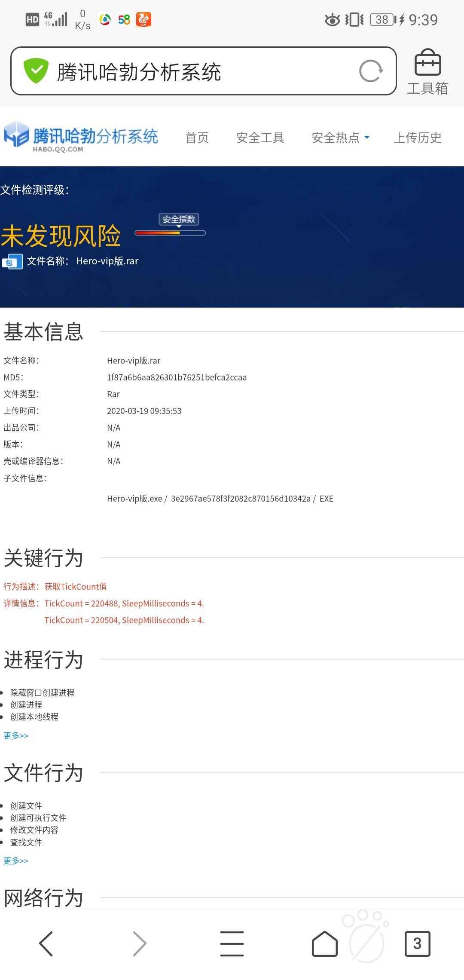Tap the 安全指数 gauge bar
The image size is (464, 980).
(x=170, y=233)
